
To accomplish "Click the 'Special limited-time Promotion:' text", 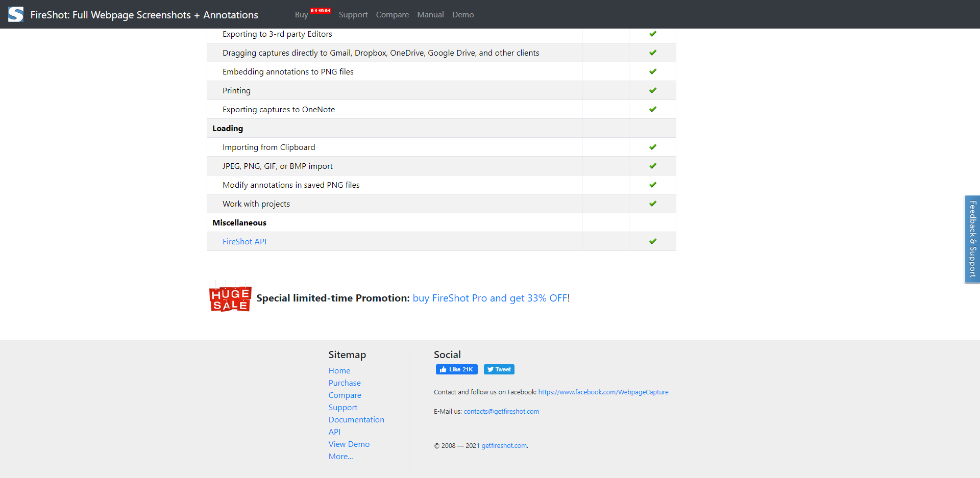I will click(333, 298).
